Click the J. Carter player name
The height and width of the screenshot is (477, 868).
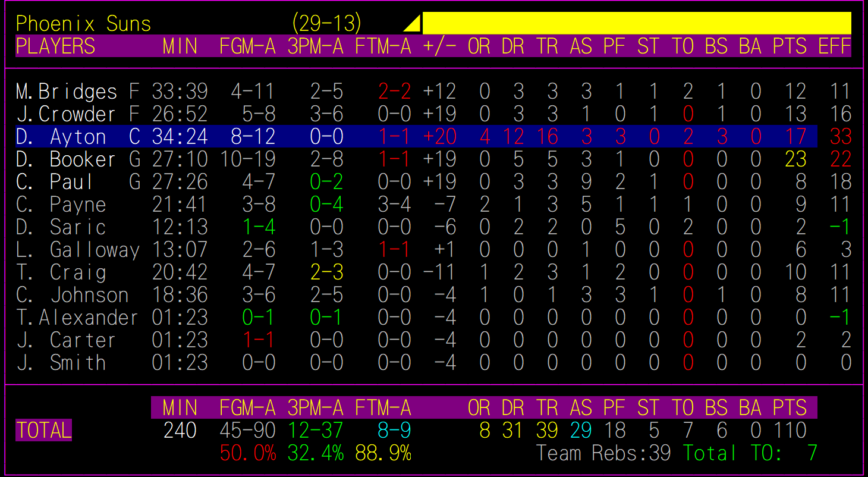tap(65, 340)
